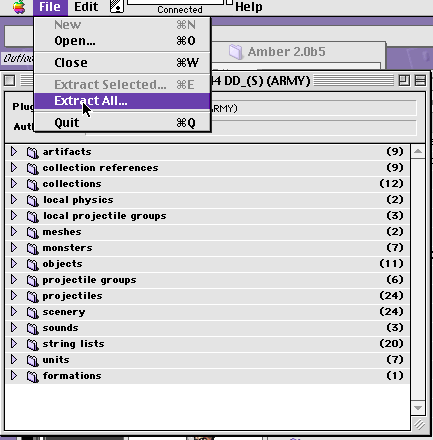
Task: Expand the collections disclosure triangle
Action: click(x=14, y=183)
